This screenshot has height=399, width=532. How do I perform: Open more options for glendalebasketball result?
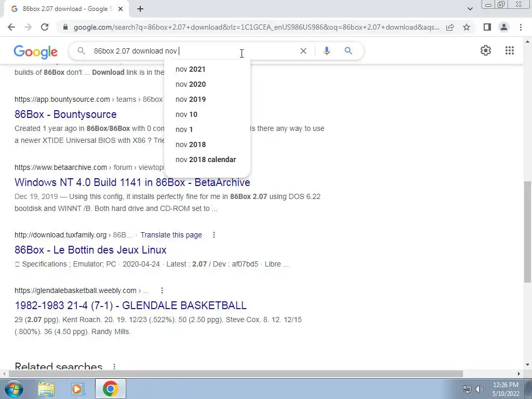pos(162,290)
